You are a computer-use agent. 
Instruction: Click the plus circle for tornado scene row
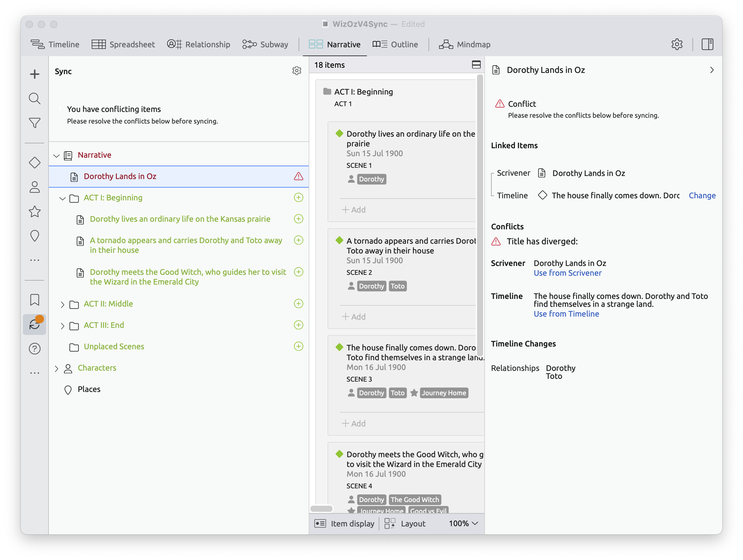[298, 240]
